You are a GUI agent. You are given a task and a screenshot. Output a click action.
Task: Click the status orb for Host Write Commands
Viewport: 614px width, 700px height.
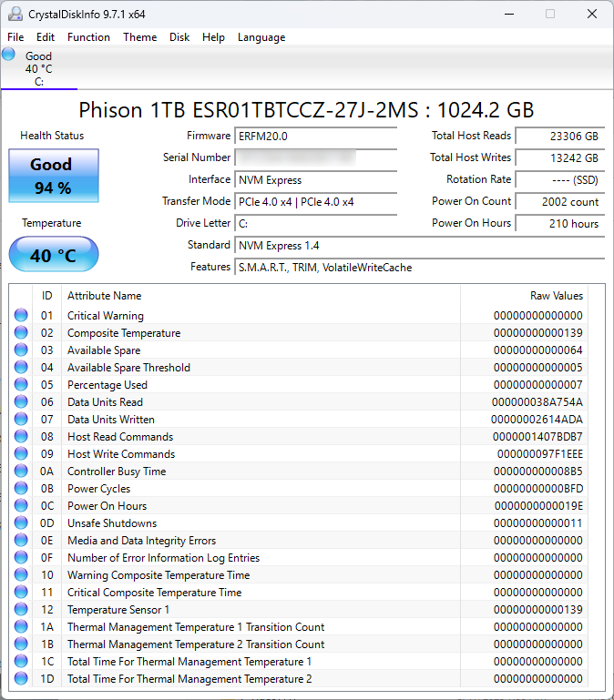(x=21, y=453)
